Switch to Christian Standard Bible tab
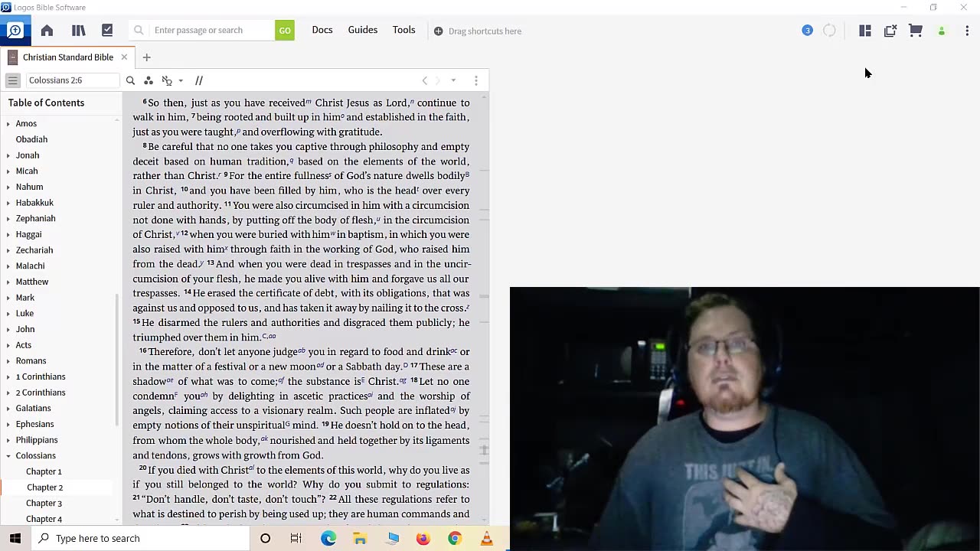 click(x=67, y=57)
